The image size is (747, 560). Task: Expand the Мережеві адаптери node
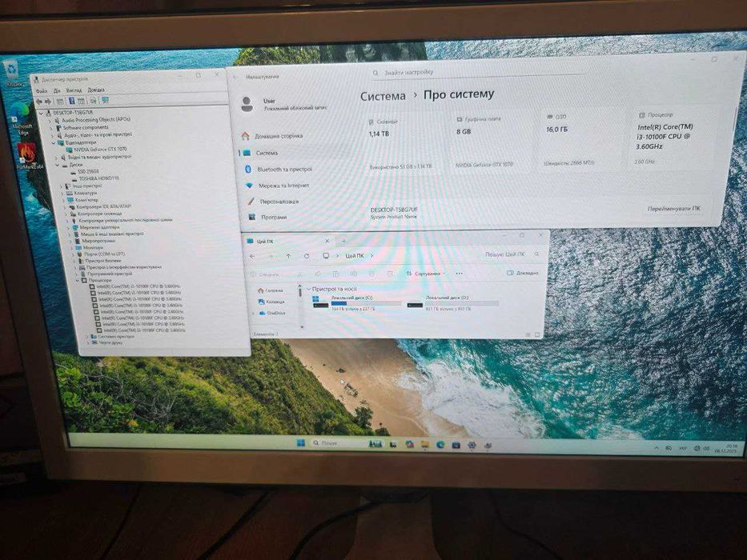(x=69, y=228)
